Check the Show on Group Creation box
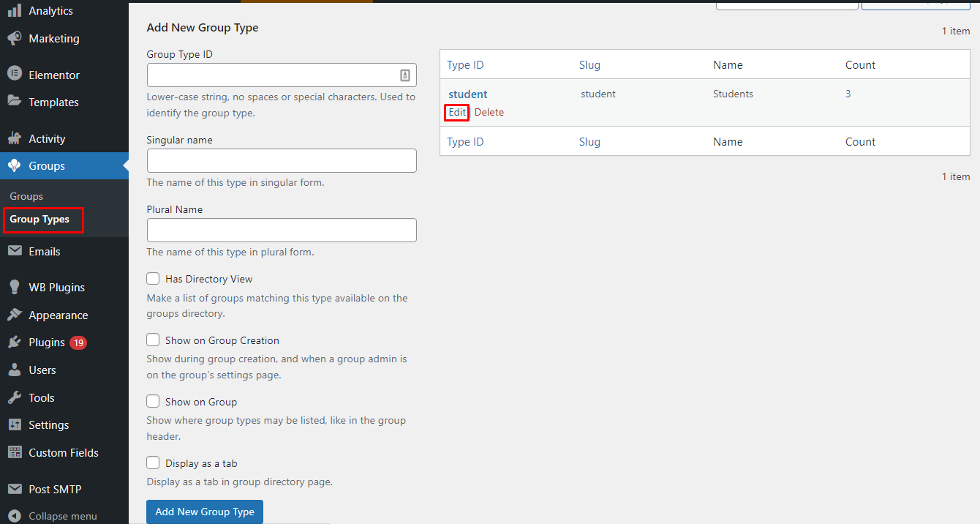The height and width of the screenshot is (524, 980). point(153,340)
